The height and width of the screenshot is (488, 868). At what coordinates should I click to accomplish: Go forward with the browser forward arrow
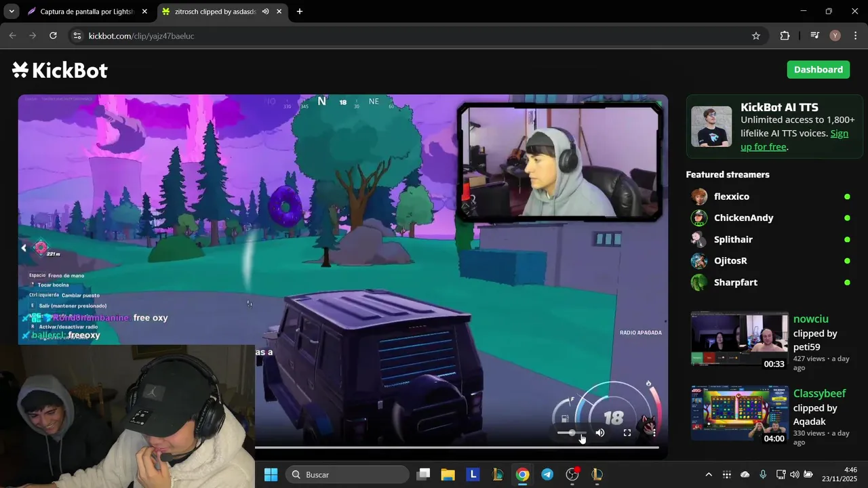click(33, 36)
